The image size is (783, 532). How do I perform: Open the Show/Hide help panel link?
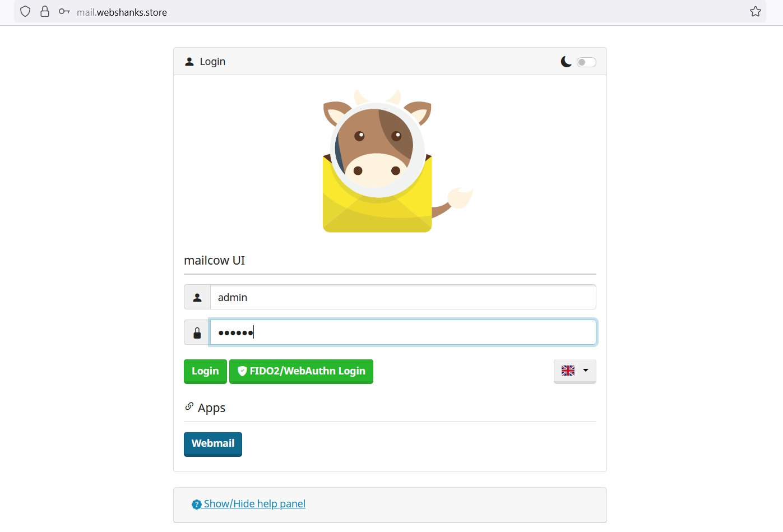click(x=254, y=504)
